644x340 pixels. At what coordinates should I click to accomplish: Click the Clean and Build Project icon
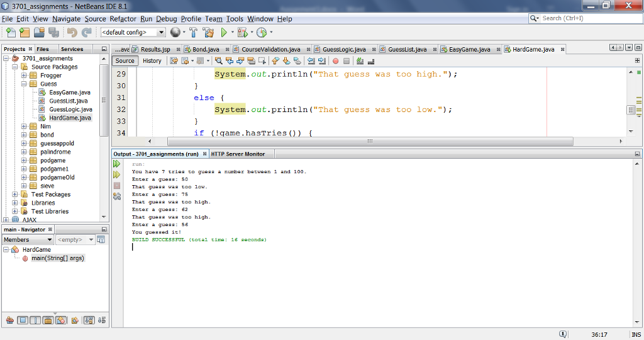(x=208, y=33)
